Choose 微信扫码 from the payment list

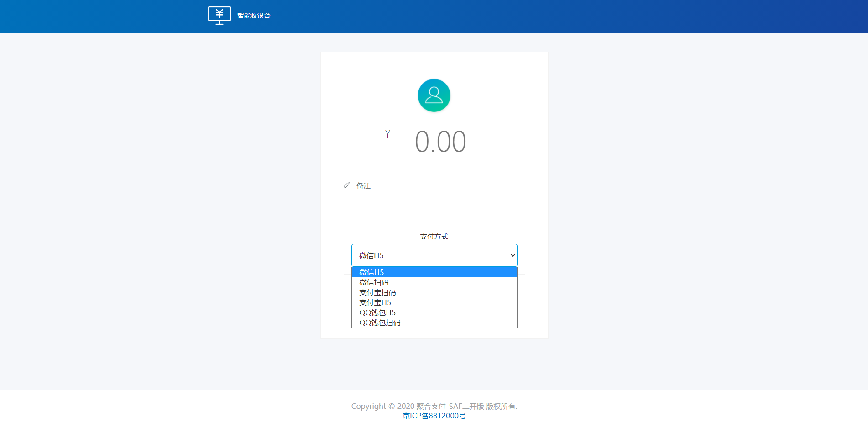[374, 282]
